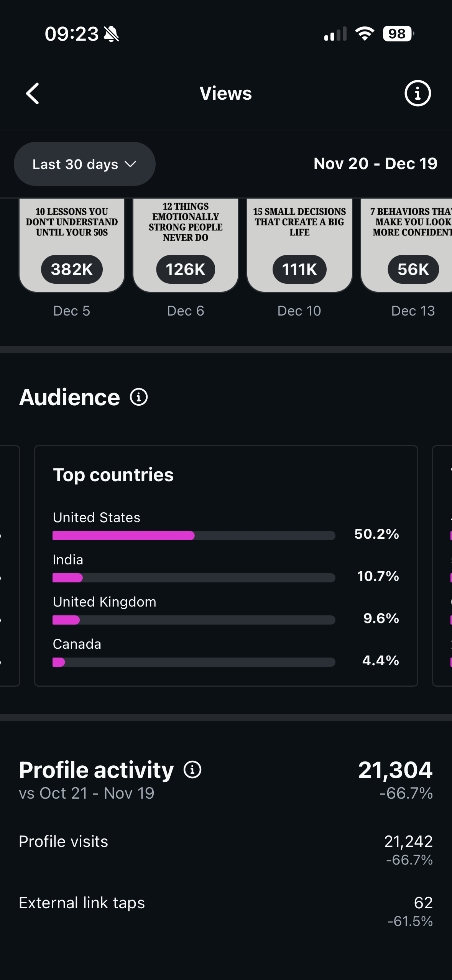Viewport: 452px width, 980px height.
Task: Tap the battery indicator showing 98
Action: click(x=398, y=34)
